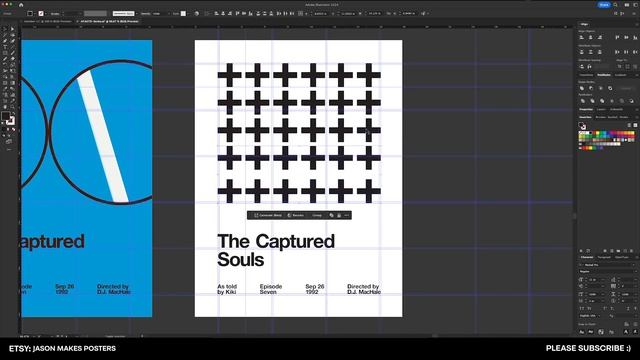The image size is (640, 360).
Task: Open the search icon in the top bar
Action: point(616,5)
